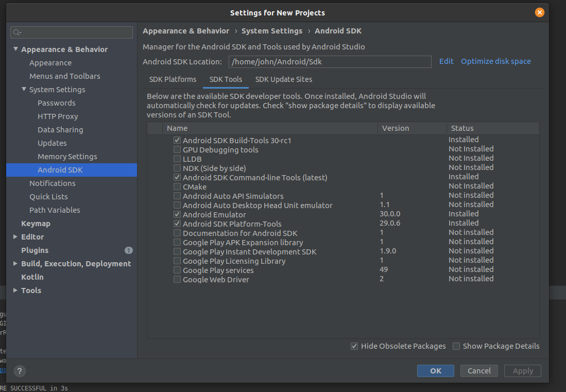Click Edit link for SDK location
Image resolution: width=566 pixels, height=392 pixels.
tap(446, 61)
